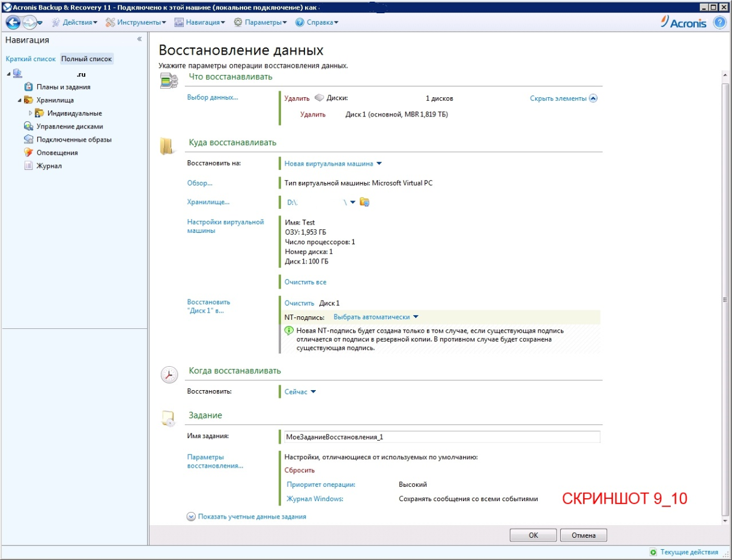Open the Выбор данных... link
Image resolution: width=732 pixels, height=560 pixels.
click(x=213, y=97)
